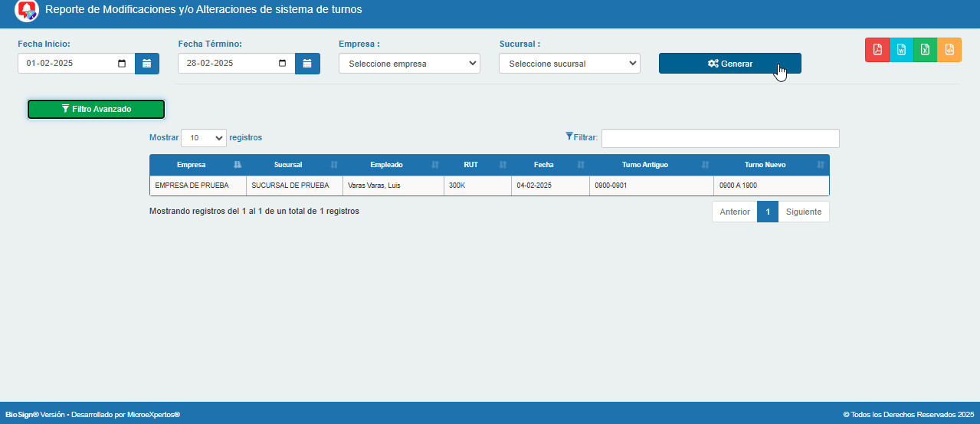Go to the Anterior page

tap(735, 212)
